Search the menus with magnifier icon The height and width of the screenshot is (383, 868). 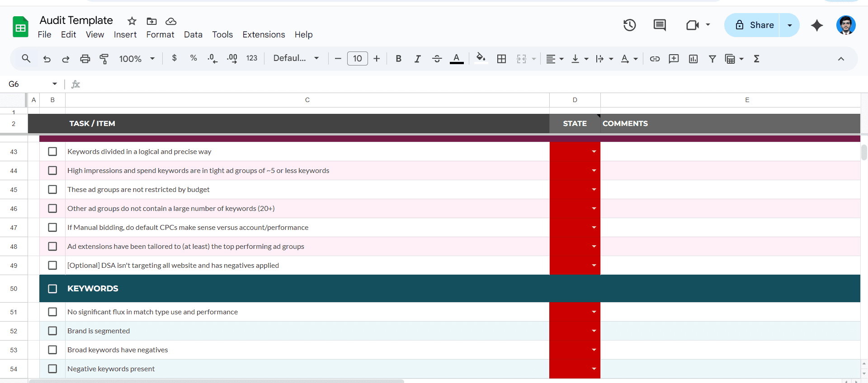(x=26, y=59)
